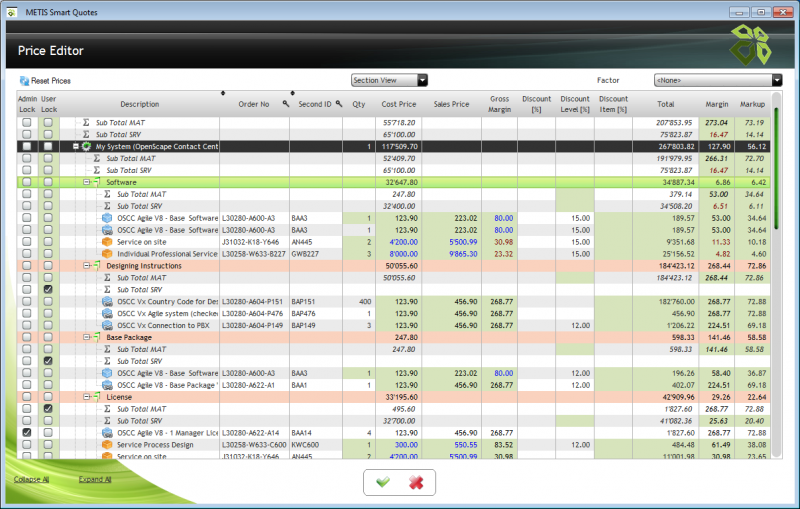Click the Expand All link

click(x=95, y=479)
